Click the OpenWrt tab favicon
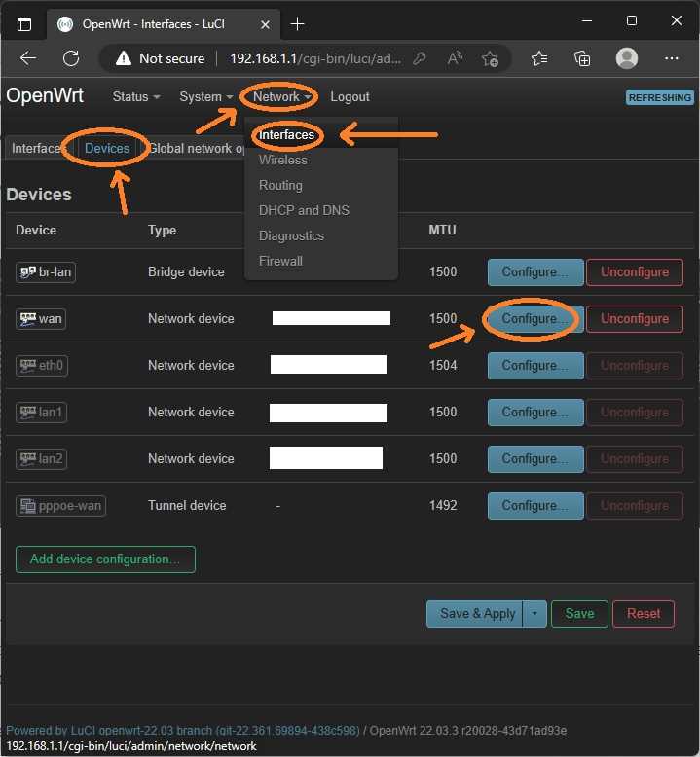The image size is (700, 757). click(x=65, y=24)
